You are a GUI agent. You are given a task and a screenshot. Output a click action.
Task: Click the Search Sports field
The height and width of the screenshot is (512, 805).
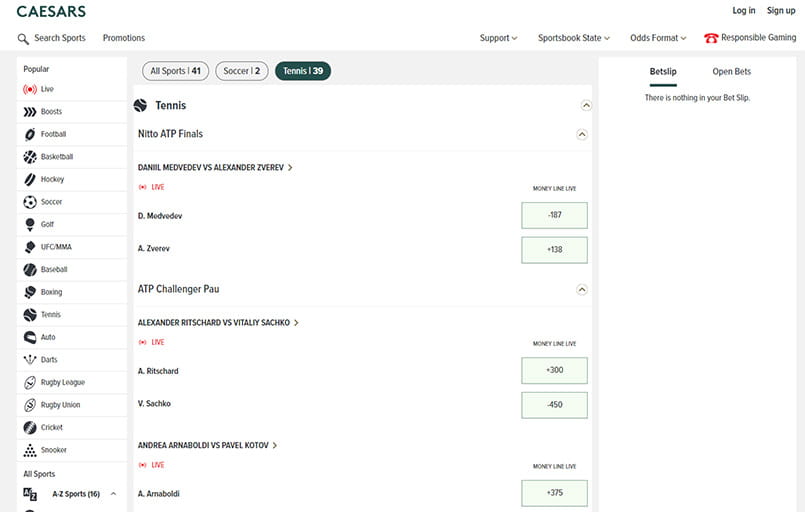point(60,38)
